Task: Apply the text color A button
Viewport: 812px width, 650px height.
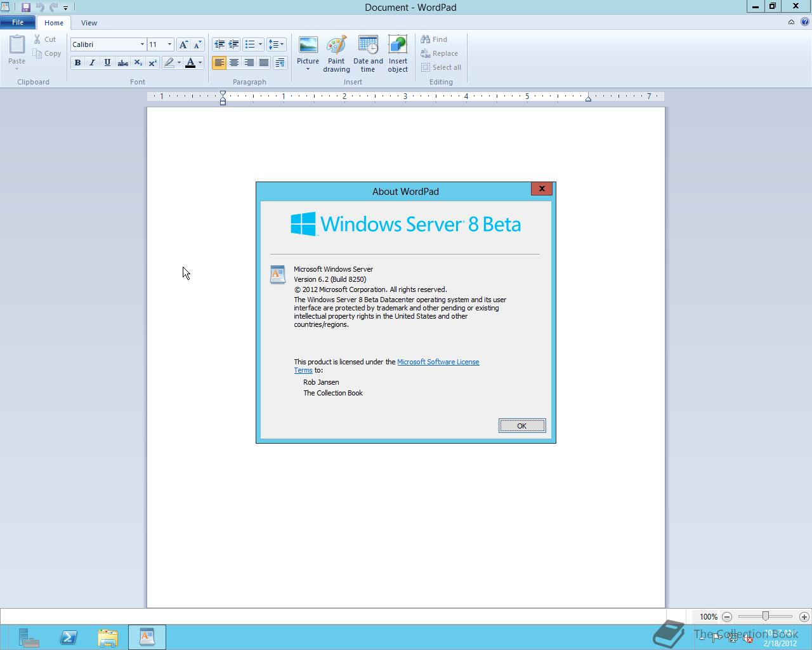Action: [x=190, y=63]
